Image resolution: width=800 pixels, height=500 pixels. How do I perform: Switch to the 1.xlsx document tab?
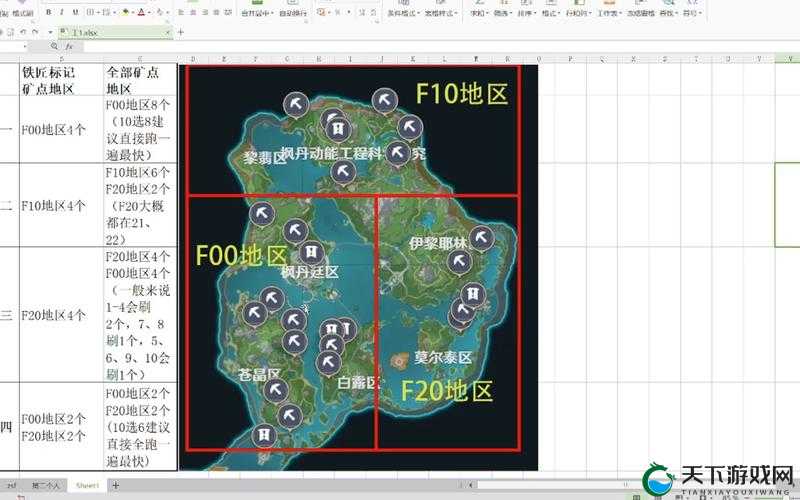coord(115,32)
